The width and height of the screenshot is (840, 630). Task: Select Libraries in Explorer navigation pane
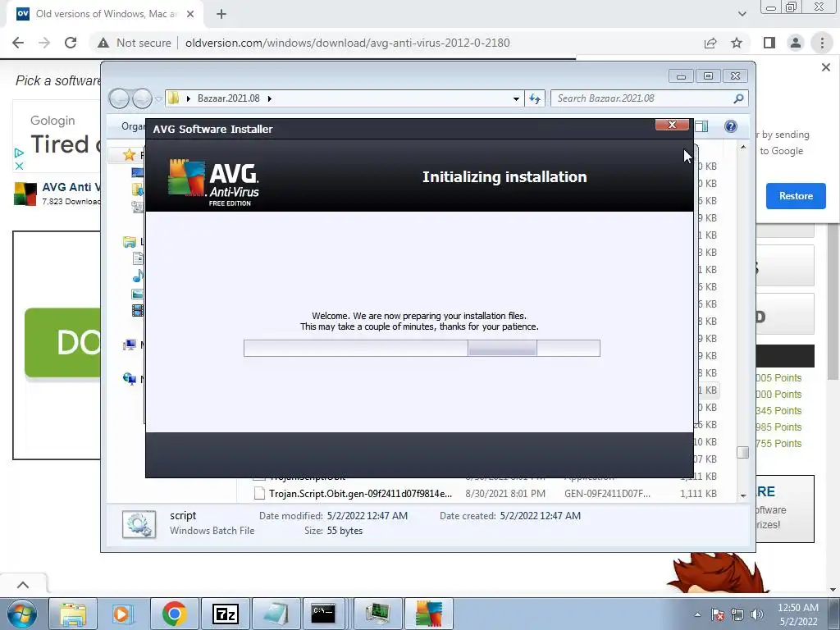pyautogui.click(x=129, y=242)
